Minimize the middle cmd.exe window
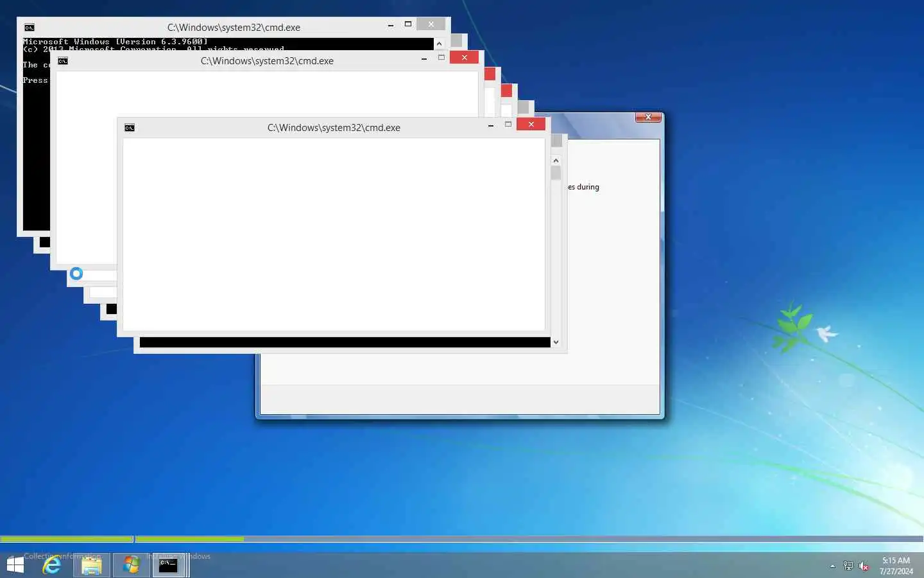 [424, 58]
